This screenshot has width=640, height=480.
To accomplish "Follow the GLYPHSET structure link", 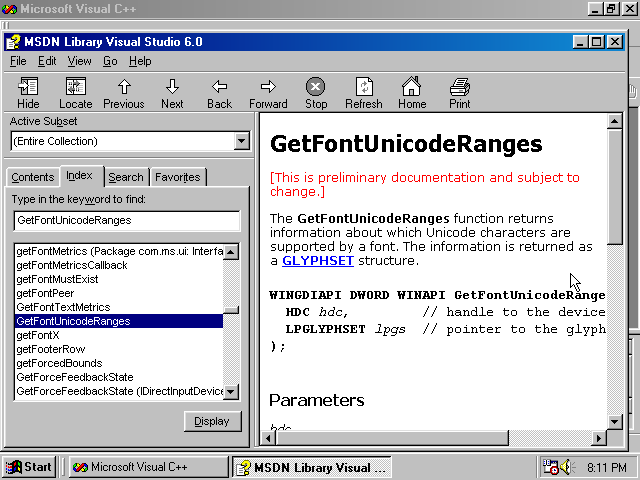I will pyautogui.click(x=318, y=260).
